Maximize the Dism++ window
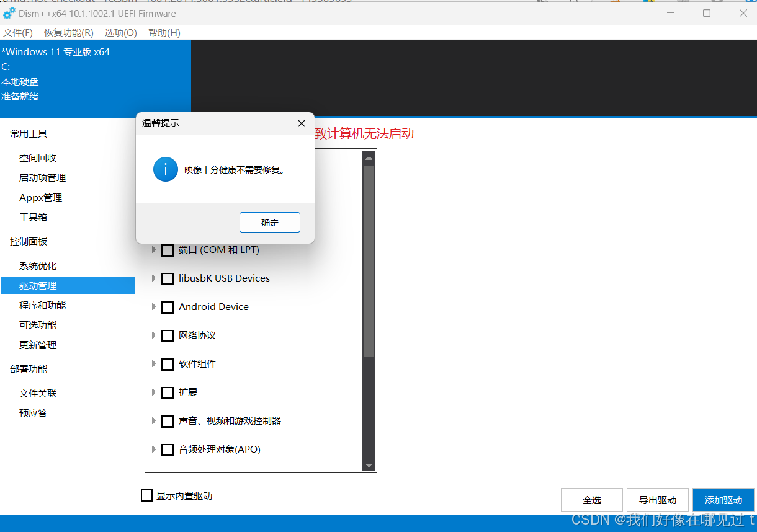The width and height of the screenshot is (757, 532). coord(707,13)
